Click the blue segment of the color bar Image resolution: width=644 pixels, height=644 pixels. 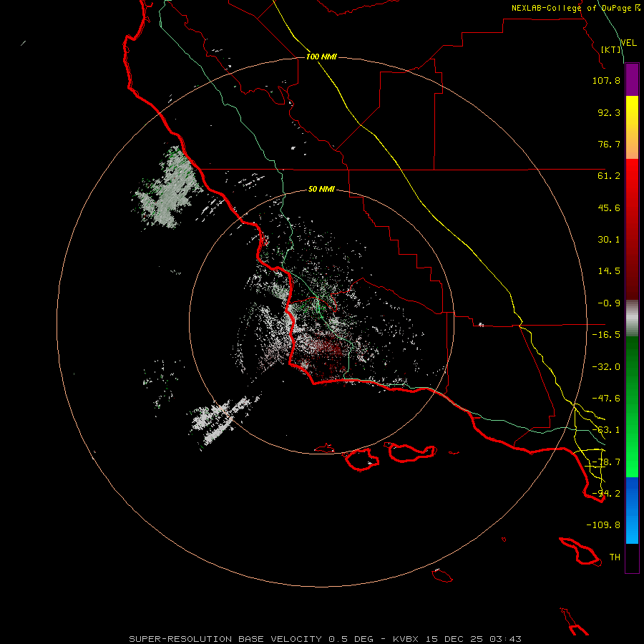point(632,510)
